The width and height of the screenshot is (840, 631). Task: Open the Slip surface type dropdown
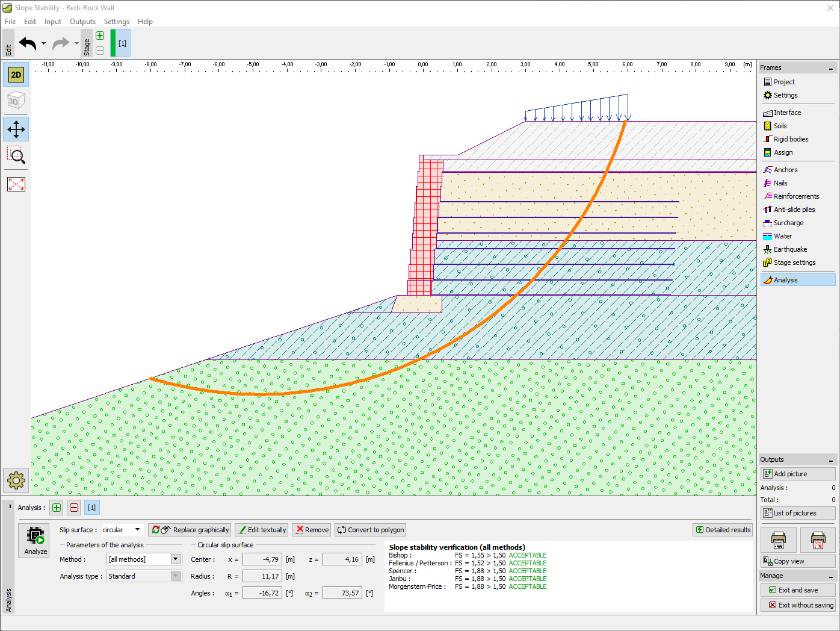(x=137, y=530)
